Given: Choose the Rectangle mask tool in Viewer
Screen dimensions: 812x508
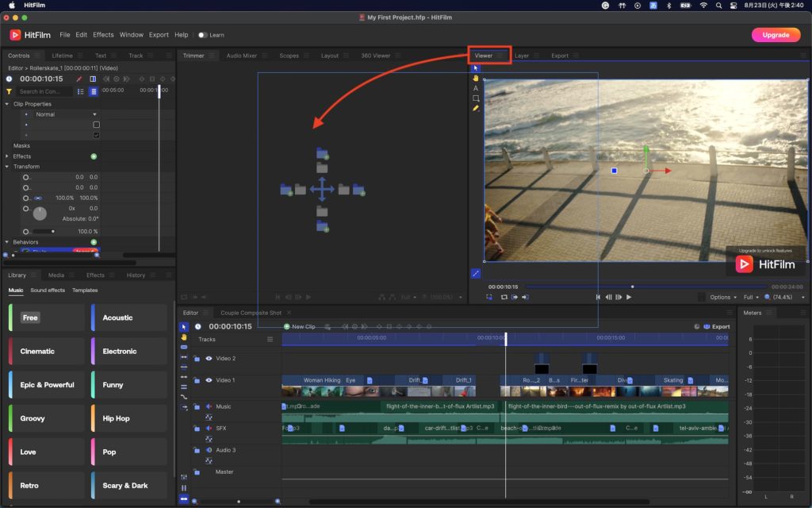Looking at the screenshot, I should click(x=476, y=98).
